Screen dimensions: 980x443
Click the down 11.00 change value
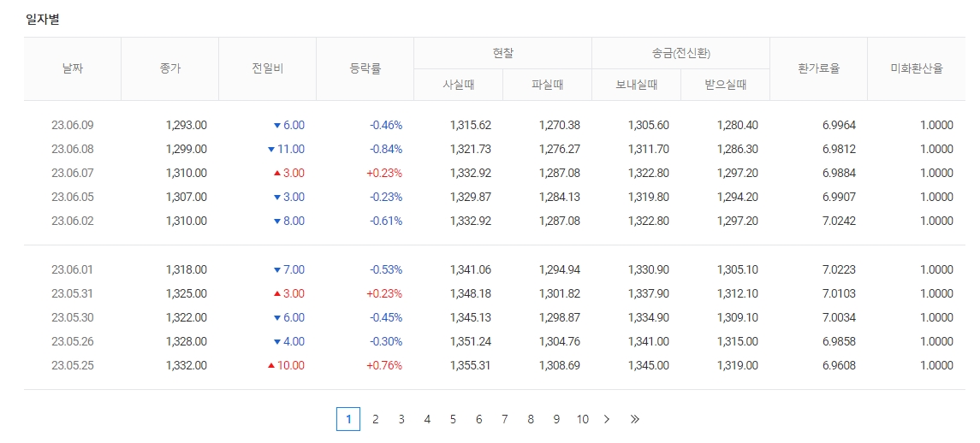click(x=286, y=149)
